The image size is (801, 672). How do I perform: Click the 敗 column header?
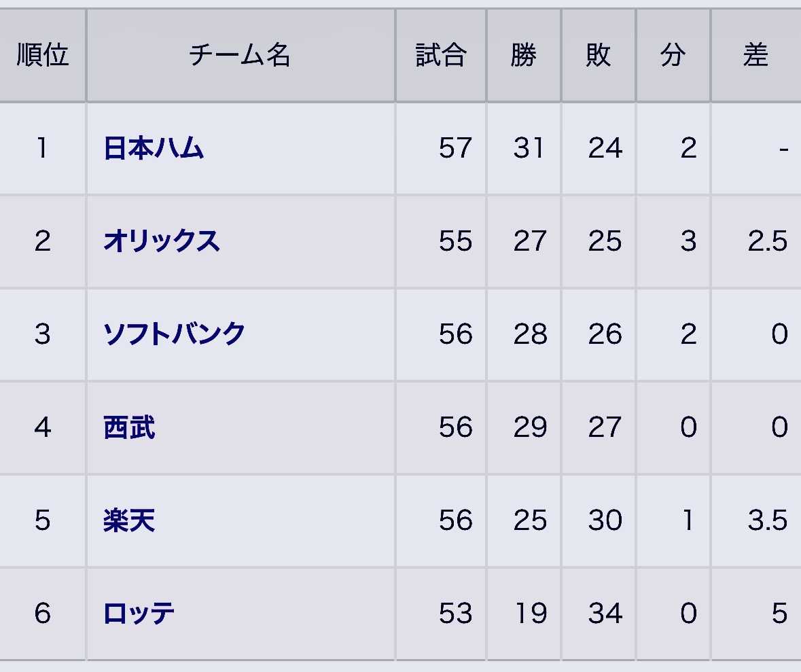click(x=599, y=56)
